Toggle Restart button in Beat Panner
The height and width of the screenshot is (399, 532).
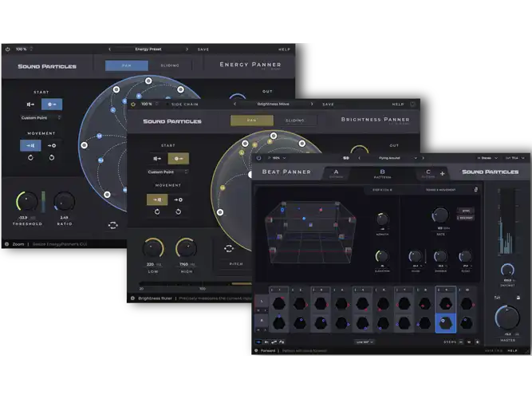[466, 218]
